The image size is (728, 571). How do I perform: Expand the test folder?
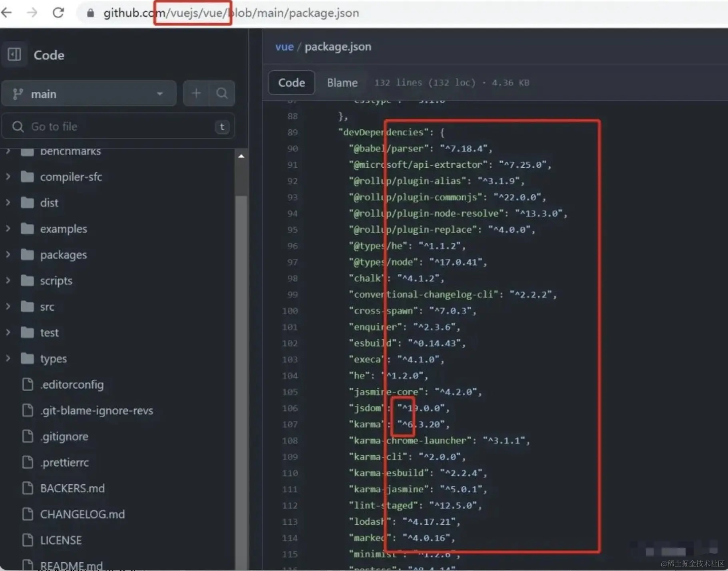8,332
